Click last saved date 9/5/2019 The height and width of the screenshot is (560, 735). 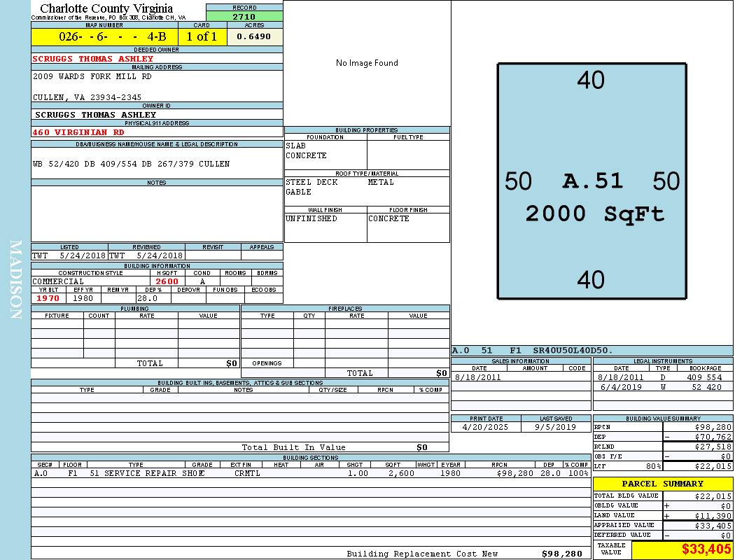point(556,427)
